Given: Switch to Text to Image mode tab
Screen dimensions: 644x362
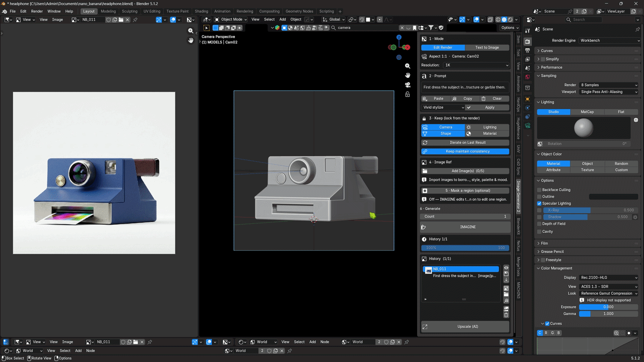Looking at the screenshot, I should tap(487, 47).
